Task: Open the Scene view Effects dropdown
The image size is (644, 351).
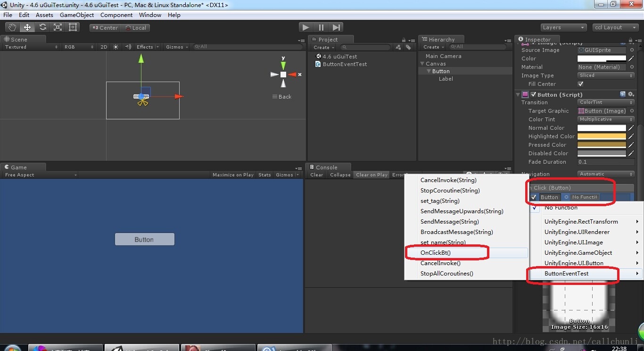Action: (147, 47)
